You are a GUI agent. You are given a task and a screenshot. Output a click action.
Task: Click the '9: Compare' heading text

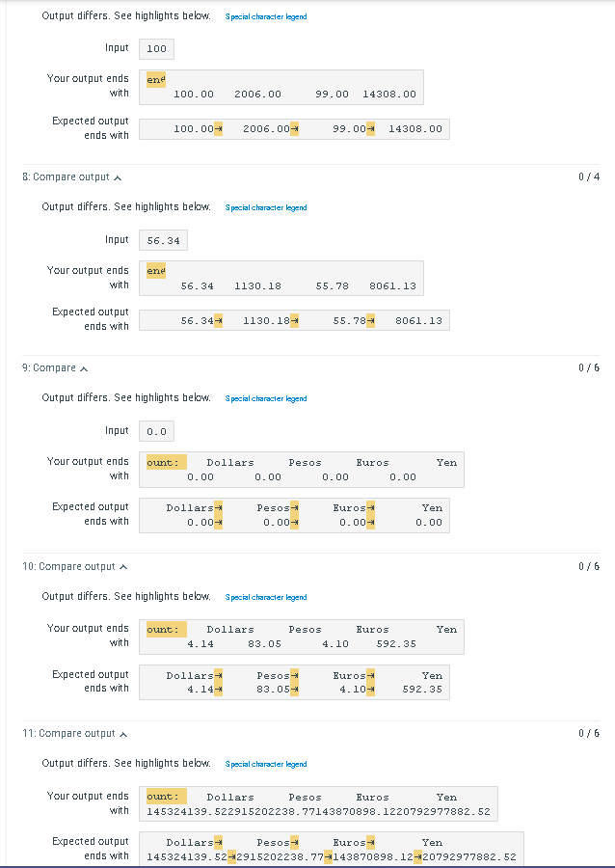coord(48,368)
